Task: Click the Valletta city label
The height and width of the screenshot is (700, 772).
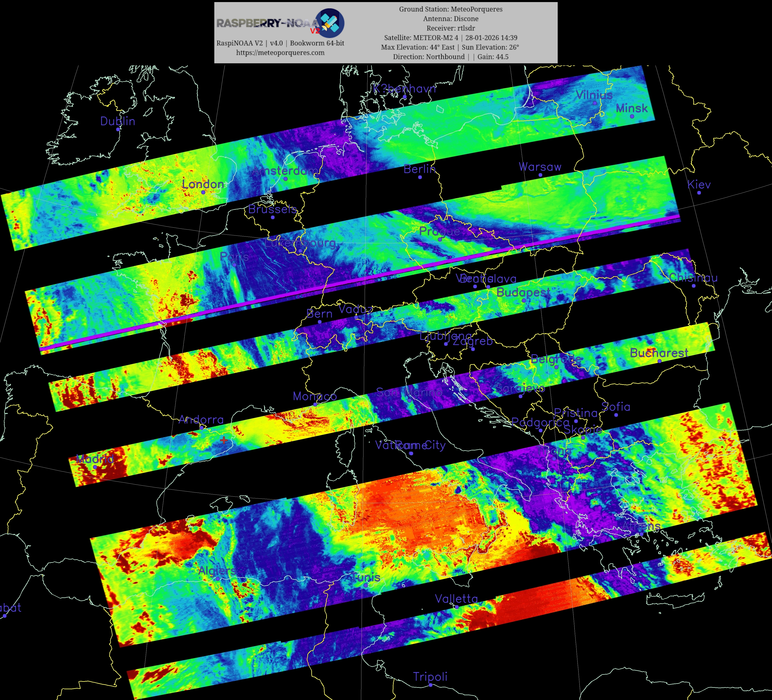Action: [456, 598]
